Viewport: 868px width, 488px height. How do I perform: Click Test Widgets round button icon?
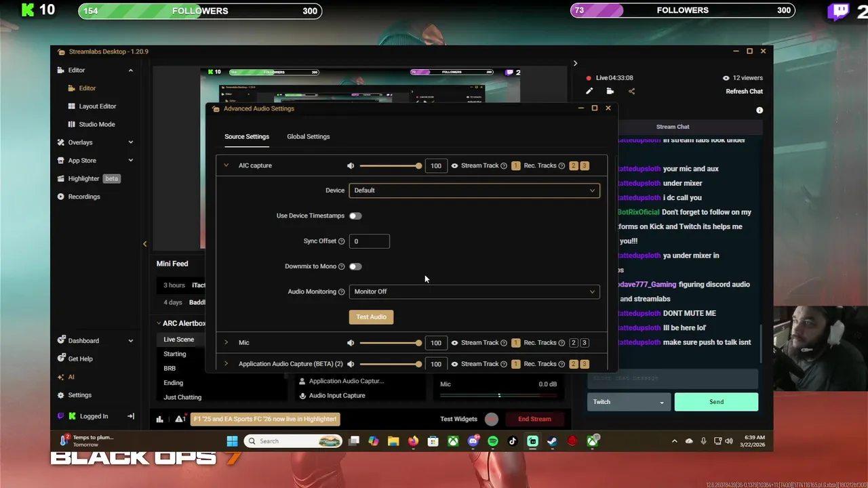tap(492, 419)
